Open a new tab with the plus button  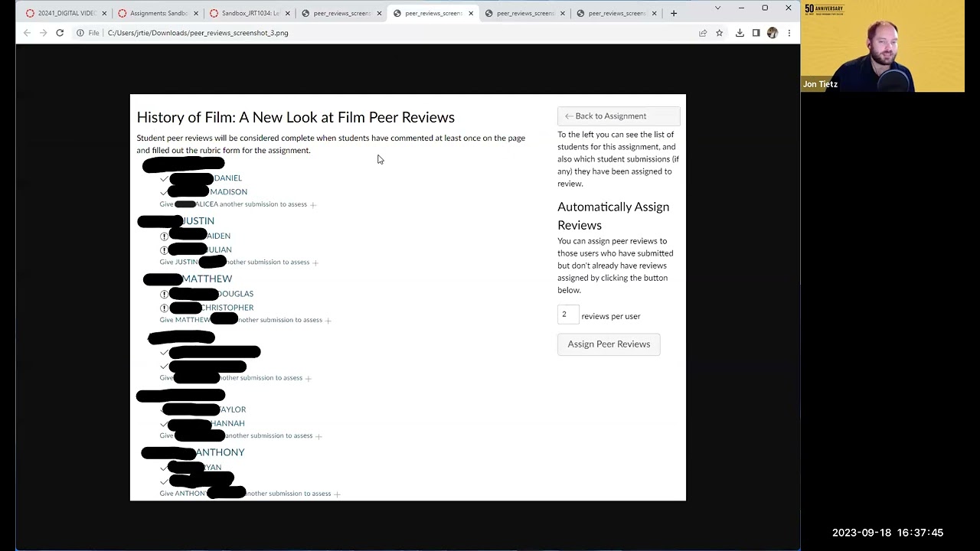674,13
